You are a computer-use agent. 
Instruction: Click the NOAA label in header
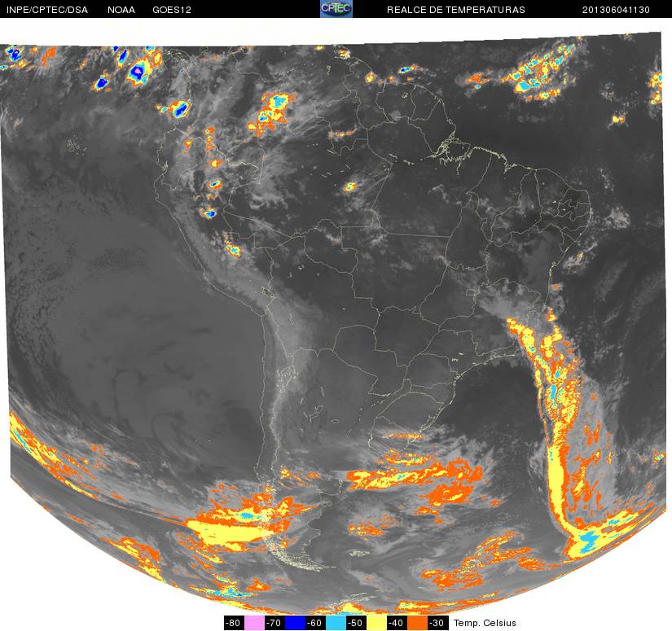(x=121, y=10)
